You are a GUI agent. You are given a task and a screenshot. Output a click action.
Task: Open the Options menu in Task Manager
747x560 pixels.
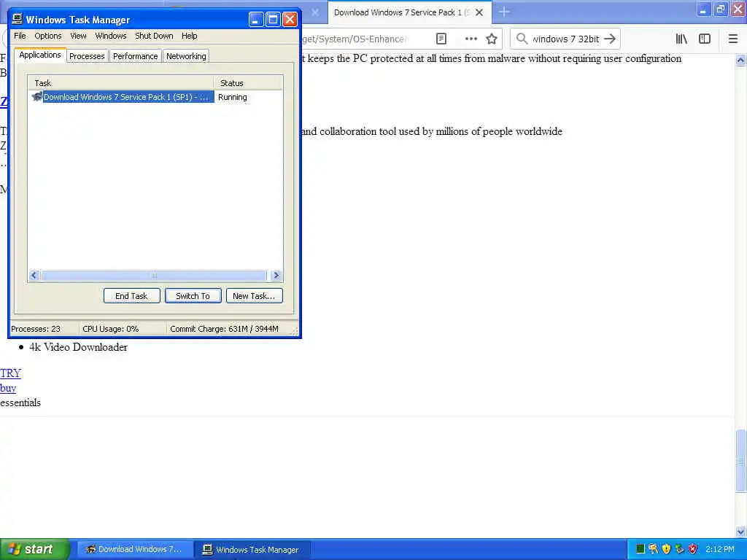[47, 36]
